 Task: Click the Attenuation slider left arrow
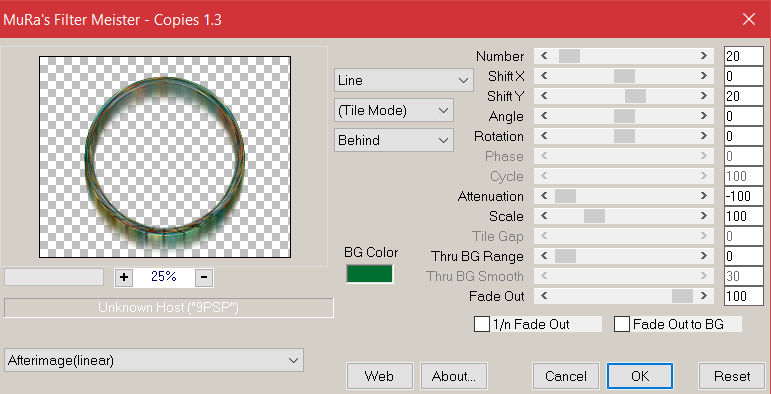(543, 196)
